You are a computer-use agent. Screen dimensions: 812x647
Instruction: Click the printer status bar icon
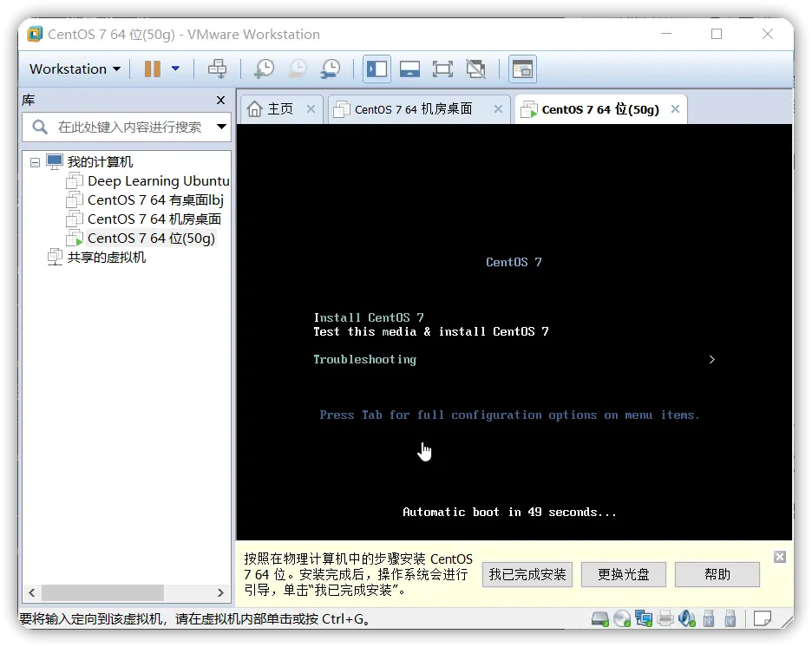coord(665,618)
